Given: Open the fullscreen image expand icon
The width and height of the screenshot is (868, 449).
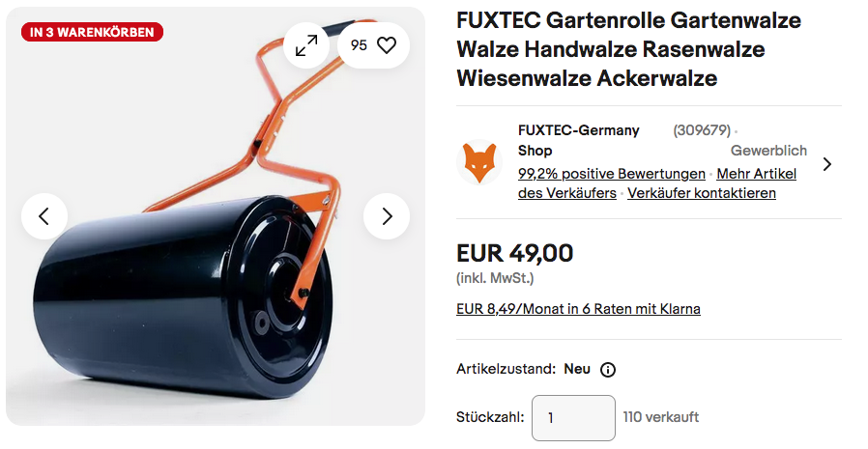Looking at the screenshot, I should (x=306, y=45).
